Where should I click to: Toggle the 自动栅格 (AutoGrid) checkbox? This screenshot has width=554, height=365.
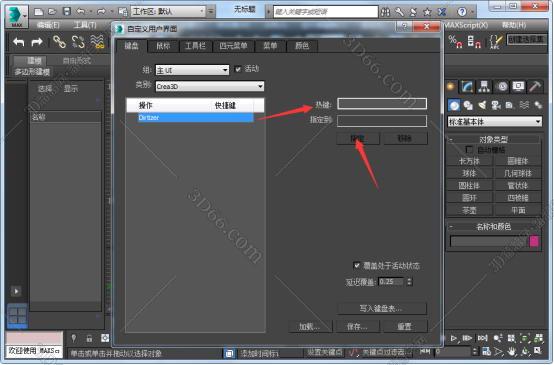469,149
